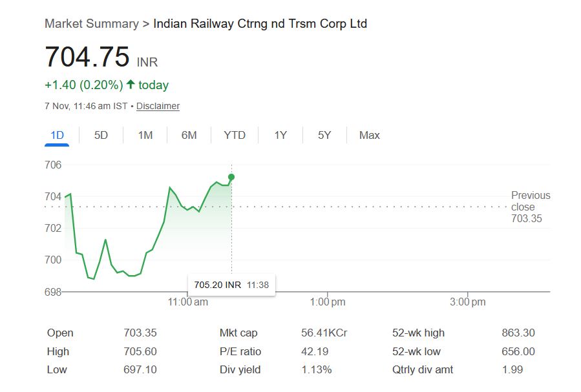Click the green up arrow icon
Screen dimensions: 581x392
pos(131,85)
